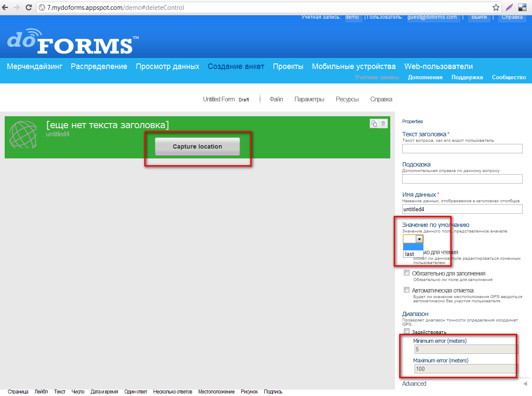Open the Файл menu

276,99
